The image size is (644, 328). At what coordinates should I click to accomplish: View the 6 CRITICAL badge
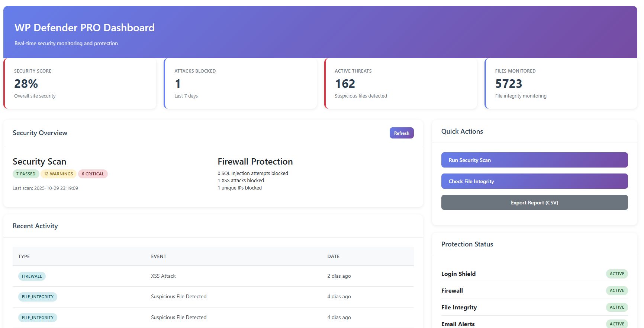93,174
